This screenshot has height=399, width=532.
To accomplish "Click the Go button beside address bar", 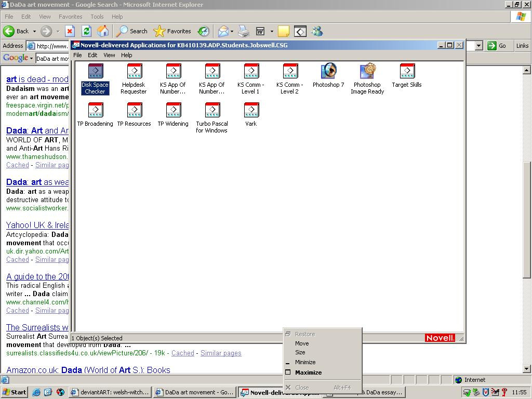I will pos(496,46).
